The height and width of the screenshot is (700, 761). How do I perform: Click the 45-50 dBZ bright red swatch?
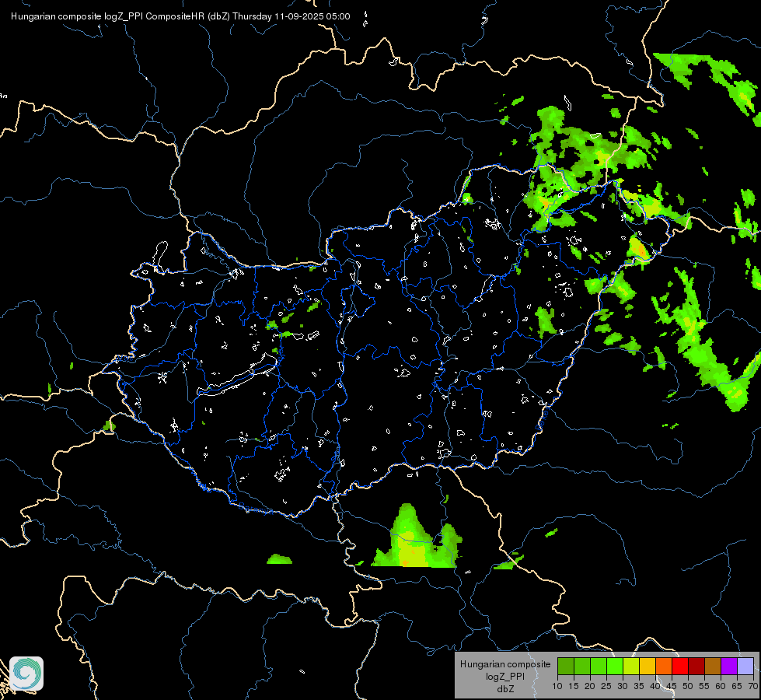(680, 666)
